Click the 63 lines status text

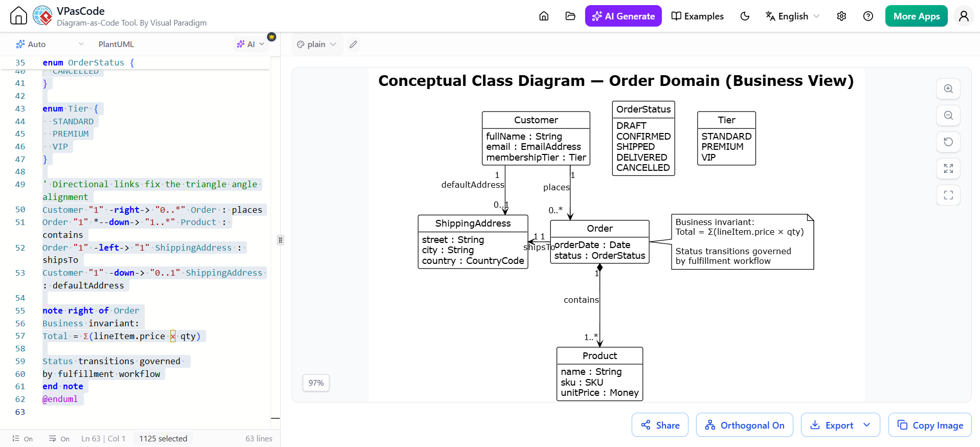click(x=259, y=439)
